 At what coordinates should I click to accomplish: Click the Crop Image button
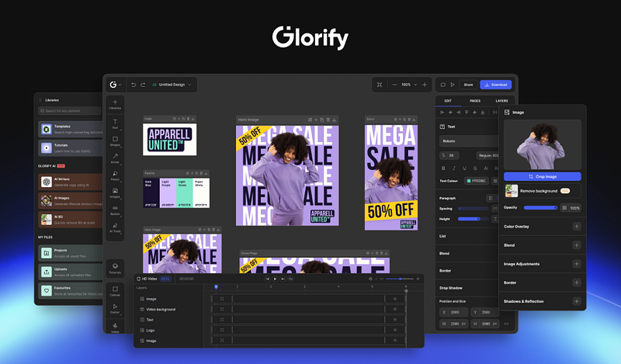click(542, 177)
